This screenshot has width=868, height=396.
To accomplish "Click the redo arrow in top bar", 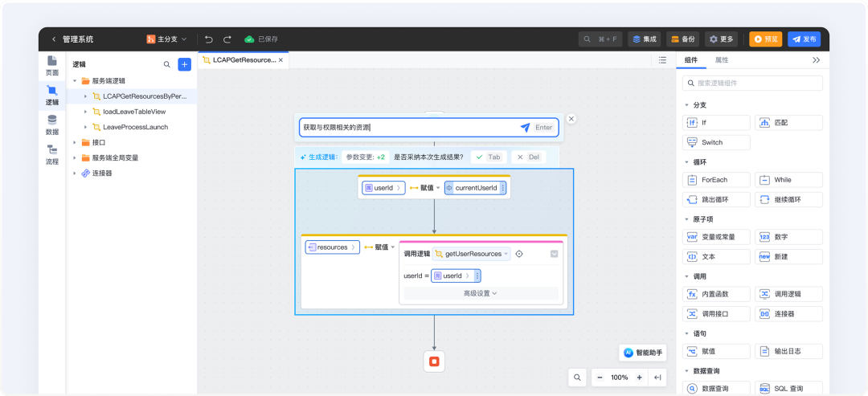I will [x=227, y=39].
